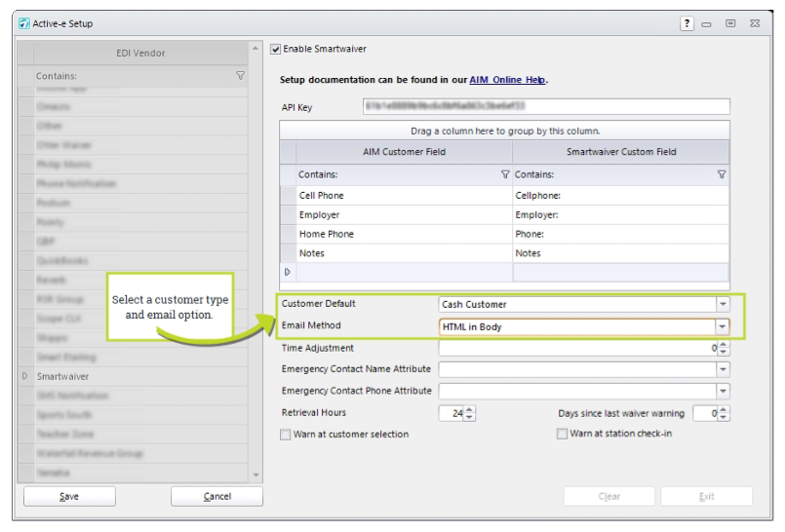Click the empty new-row AIM field cell
Screen dimensions: 785x532
[x=404, y=272]
